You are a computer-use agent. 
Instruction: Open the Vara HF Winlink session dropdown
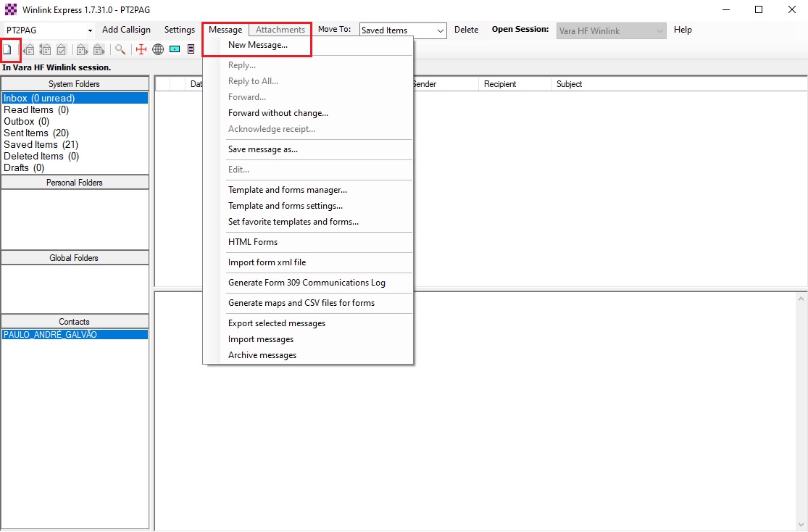[x=659, y=30]
